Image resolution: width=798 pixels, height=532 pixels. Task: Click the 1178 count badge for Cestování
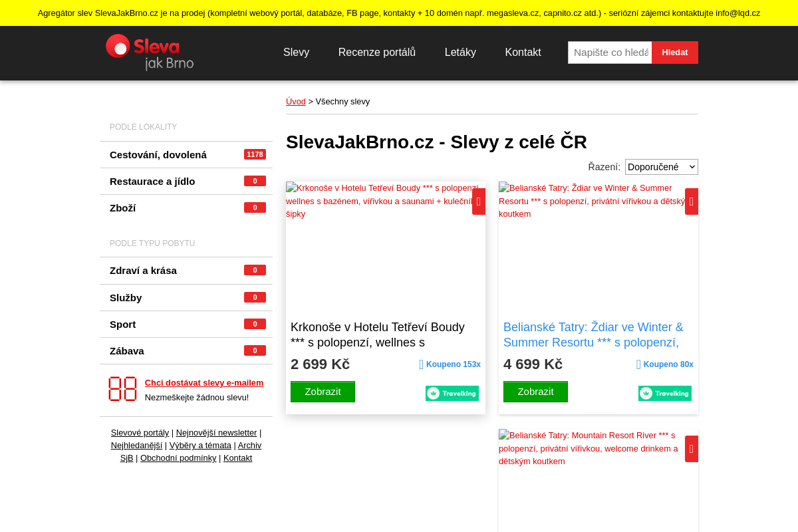[x=255, y=154]
